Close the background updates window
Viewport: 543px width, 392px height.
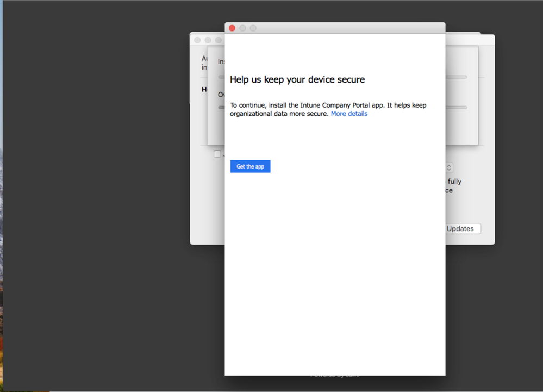pos(197,40)
